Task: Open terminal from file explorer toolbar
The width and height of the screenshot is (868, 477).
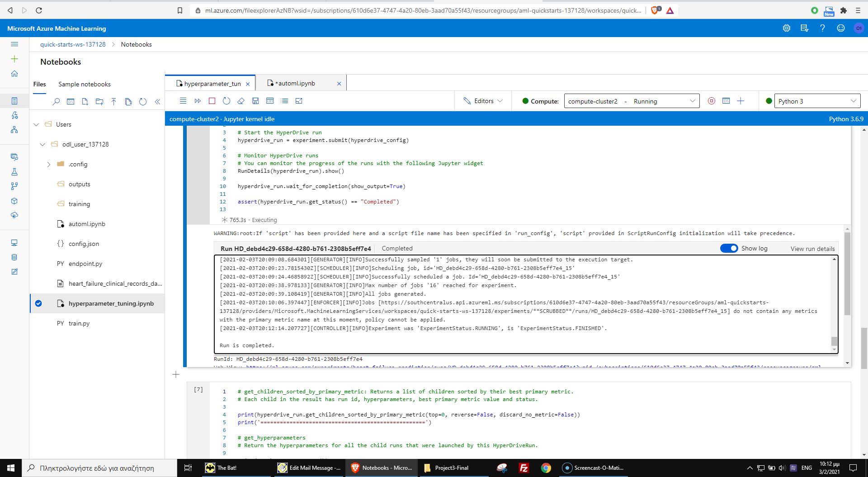Action: coord(71,102)
